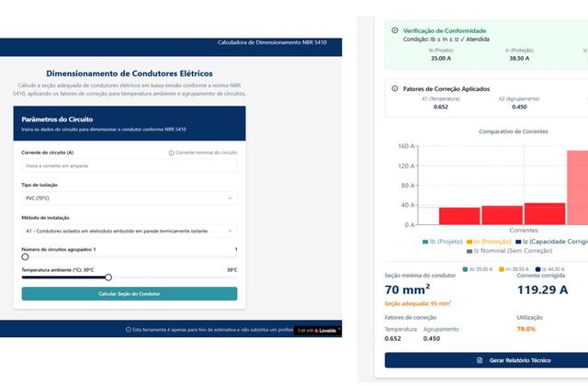Click the 79.0% utilização value
This screenshot has width=588, height=386.
point(526,329)
